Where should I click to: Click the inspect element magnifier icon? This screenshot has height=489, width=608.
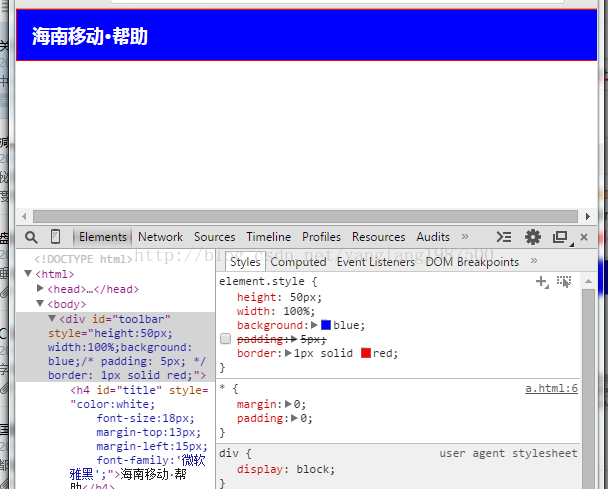31,237
